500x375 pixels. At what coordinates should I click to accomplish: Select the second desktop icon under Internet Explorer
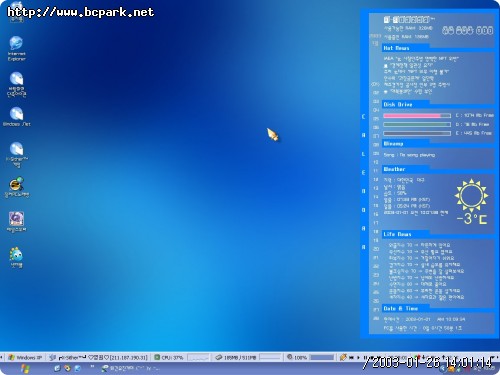pos(16,84)
